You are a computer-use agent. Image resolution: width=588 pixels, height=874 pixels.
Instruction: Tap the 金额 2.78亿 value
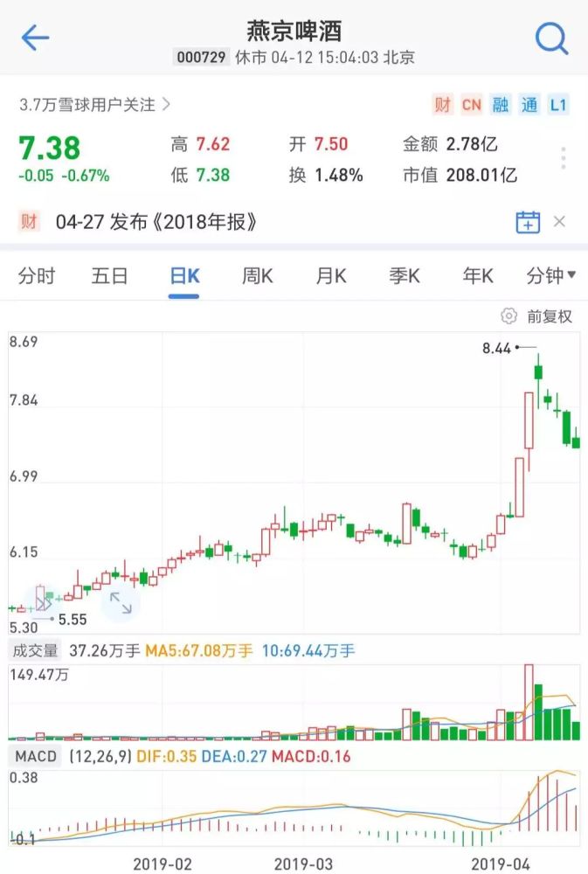(450, 144)
